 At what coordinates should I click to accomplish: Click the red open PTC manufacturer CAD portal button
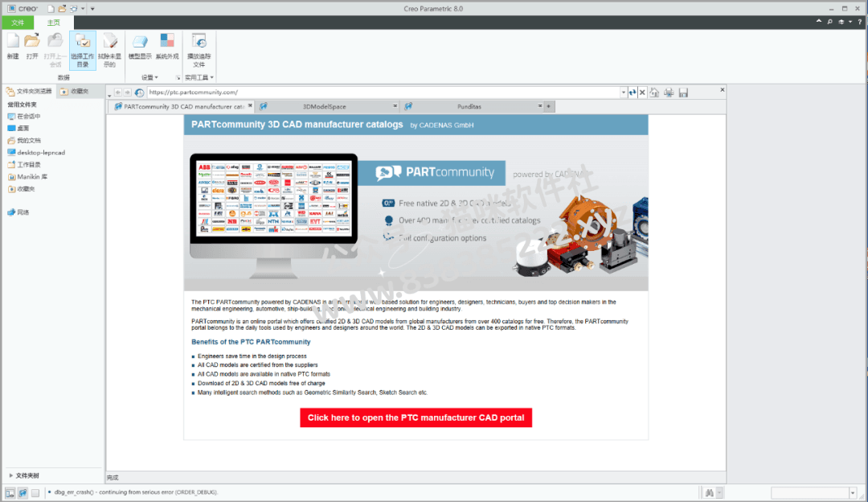(x=416, y=418)
